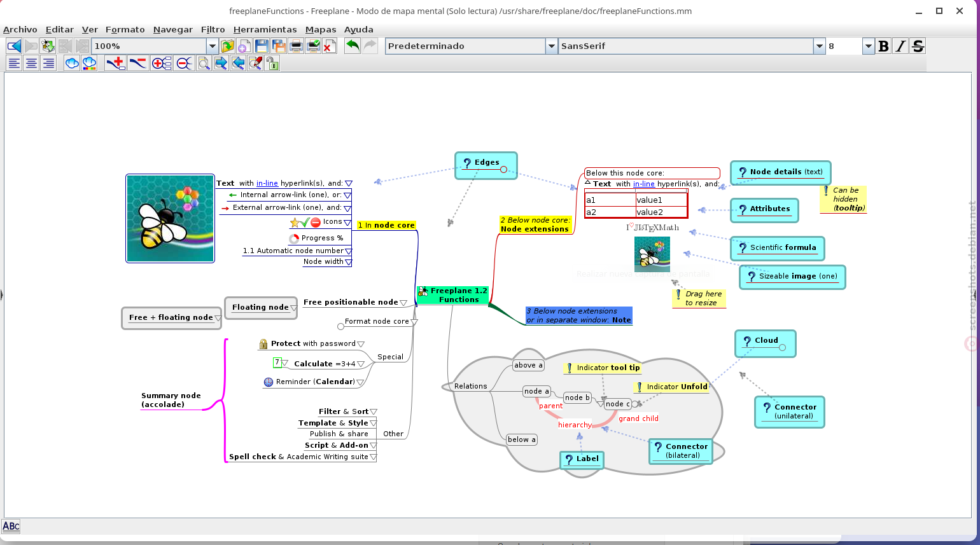Click the large bee image thumbnail
The width and height of the screenshot is (980, 545).
click(x=170, y=218)
